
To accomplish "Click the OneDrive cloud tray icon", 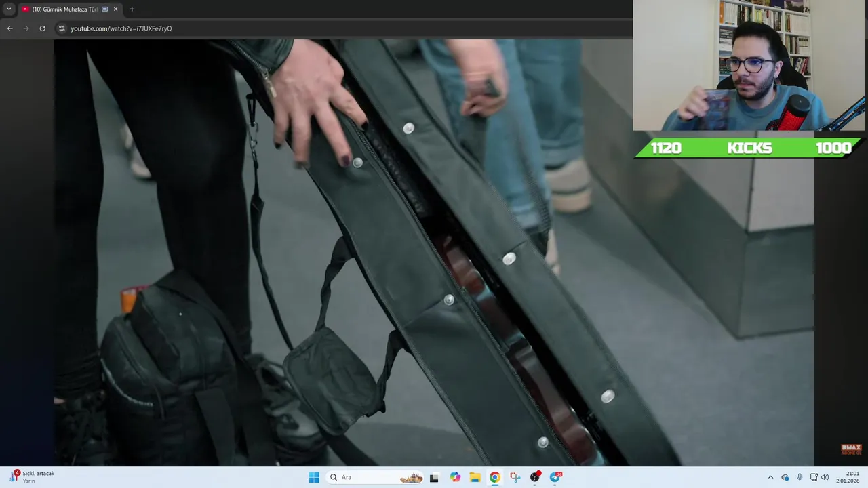I will (x=785, y=477).
